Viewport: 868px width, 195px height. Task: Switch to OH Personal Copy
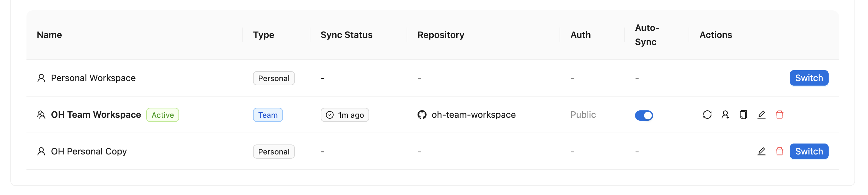coord(809,151)
